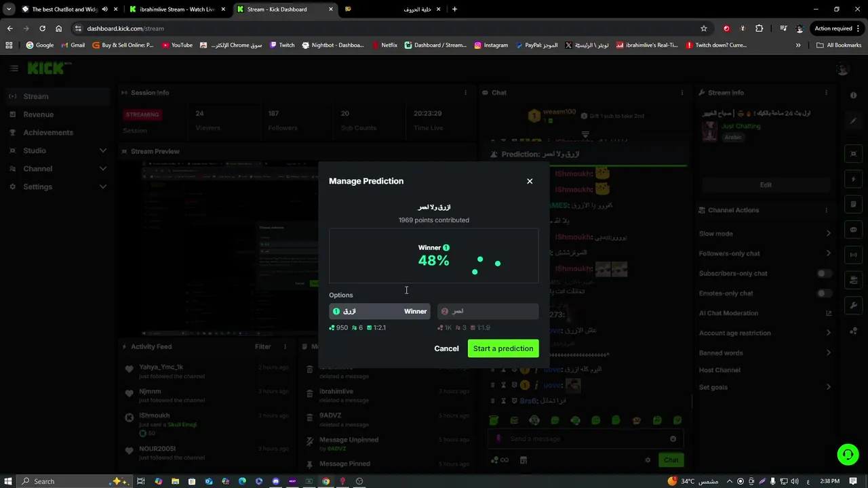Open Twitch bookmark
The image size is (868, 488).
click(282, 45)
